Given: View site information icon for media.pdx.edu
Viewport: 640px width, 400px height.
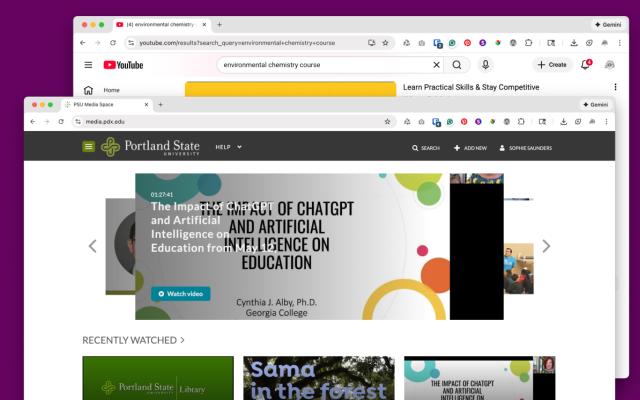Looking at the screenshot, I should pos(78,122).
